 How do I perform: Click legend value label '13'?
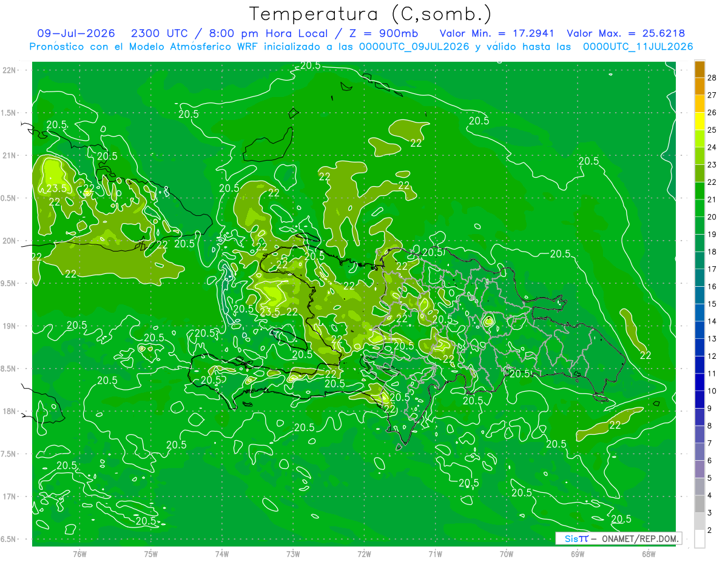tap(712, 339)
